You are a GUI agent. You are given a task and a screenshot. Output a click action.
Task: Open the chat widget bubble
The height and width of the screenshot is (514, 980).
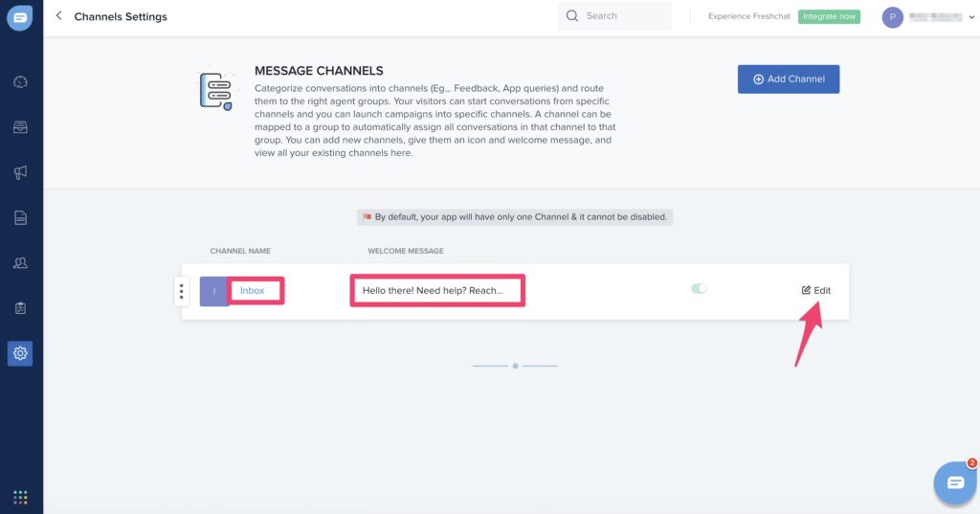point(955,482)
